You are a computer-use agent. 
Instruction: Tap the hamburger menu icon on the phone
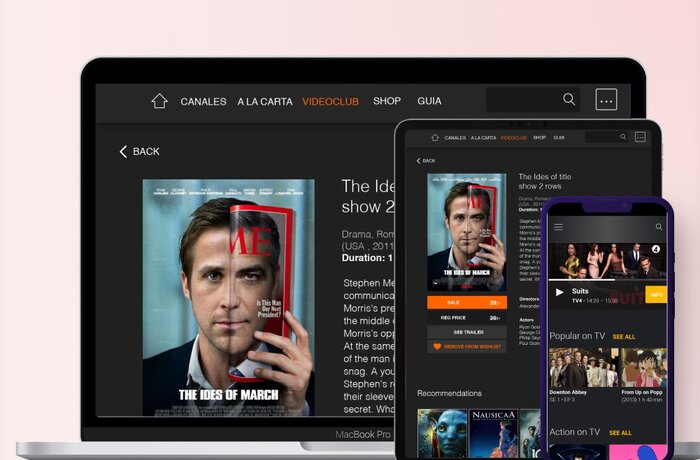pos(558,227)
